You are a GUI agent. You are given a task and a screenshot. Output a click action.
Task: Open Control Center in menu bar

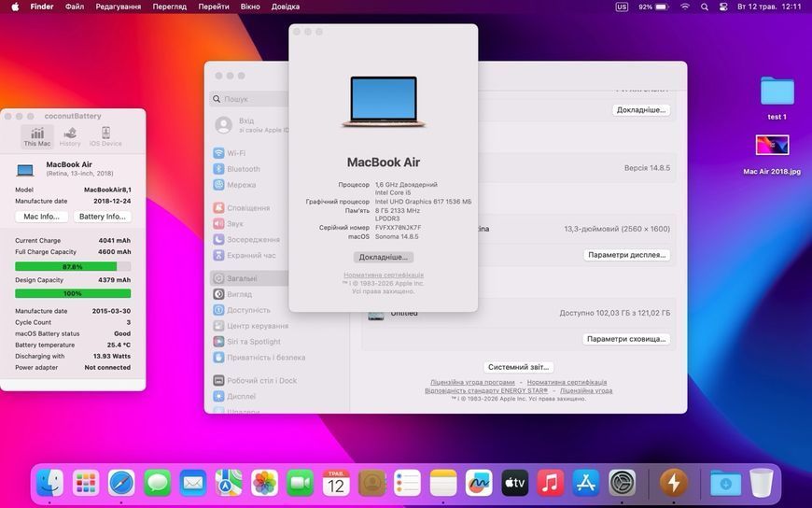coord(723,7)
